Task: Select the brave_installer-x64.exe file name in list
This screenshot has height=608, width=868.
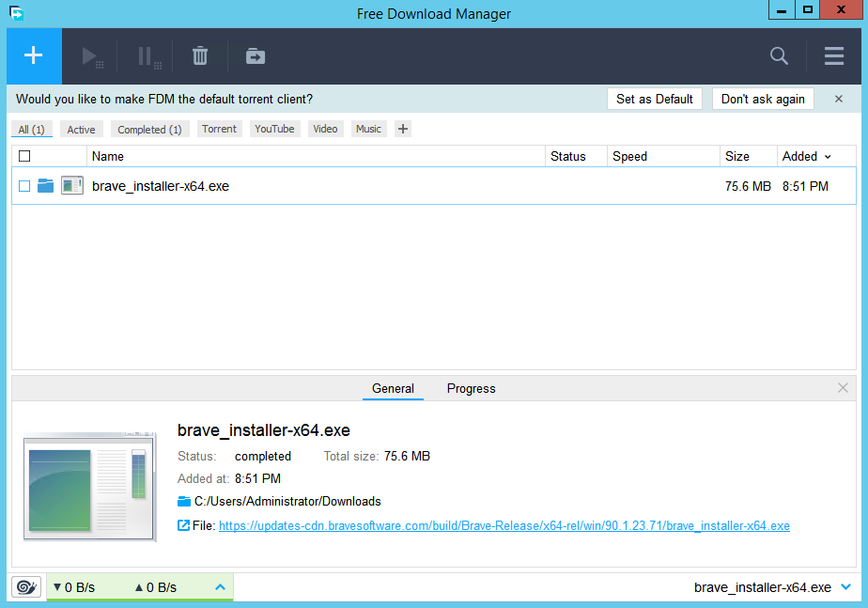Action: coord(161,186)
